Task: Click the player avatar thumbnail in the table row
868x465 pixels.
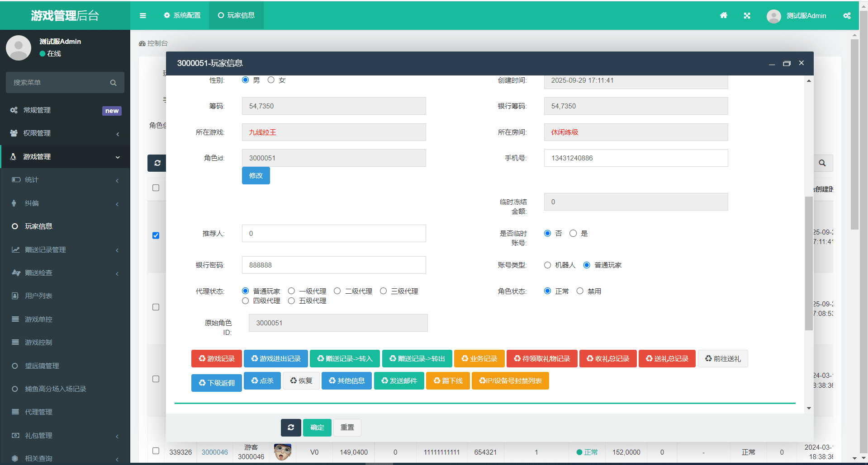Action: coord(283,451)
